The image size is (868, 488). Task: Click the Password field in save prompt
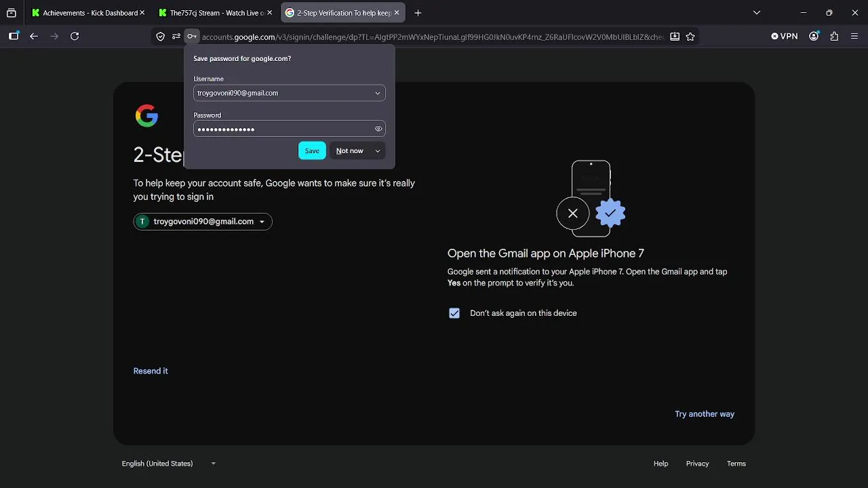pyautogui.click(x=289, y=129)
